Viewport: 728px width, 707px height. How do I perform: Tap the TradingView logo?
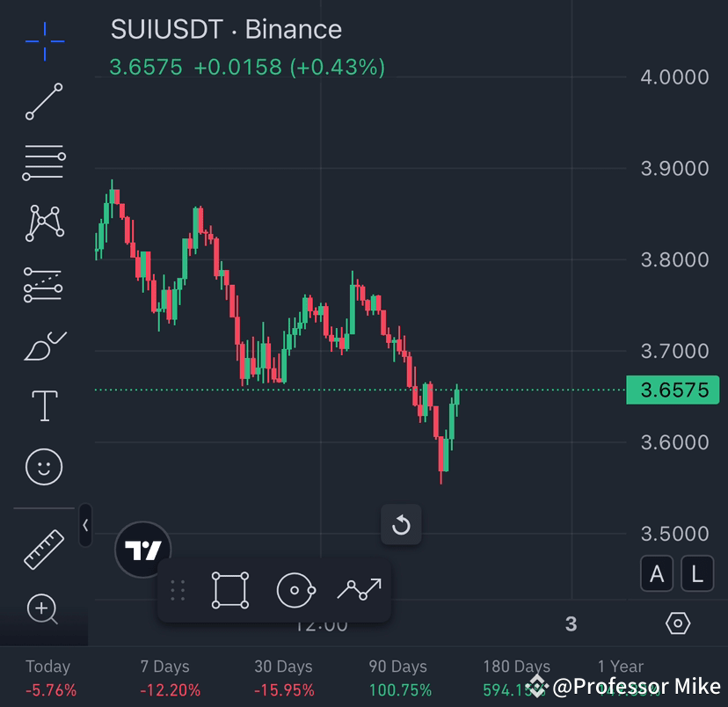tap(142, 550)
